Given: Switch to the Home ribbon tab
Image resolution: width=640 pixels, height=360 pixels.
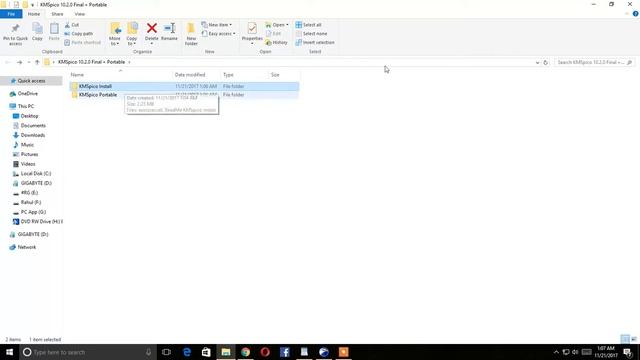Looking at the screenshot, I should (34, 14).
